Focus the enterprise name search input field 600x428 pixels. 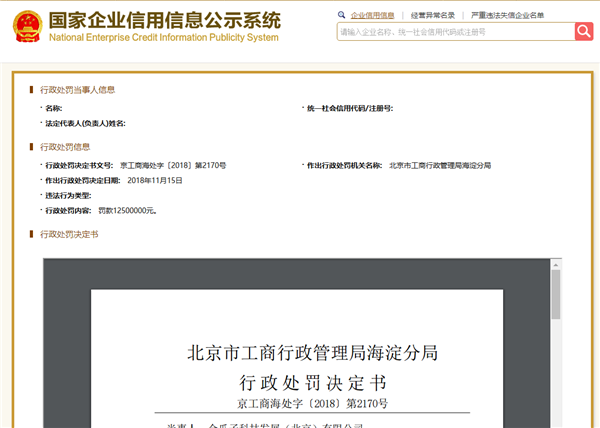[x=456, y=32]
